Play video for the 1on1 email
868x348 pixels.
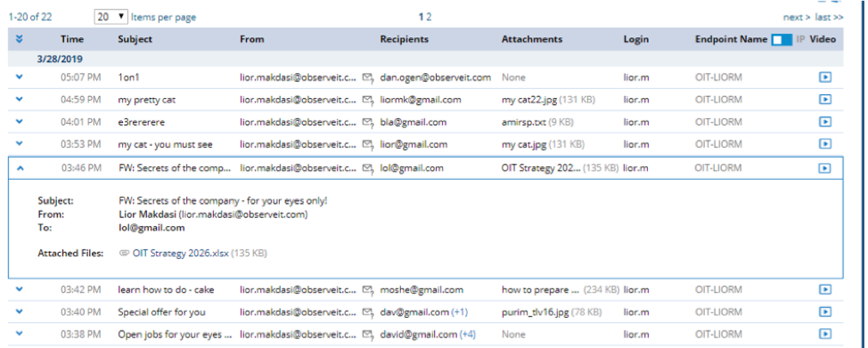825,77
